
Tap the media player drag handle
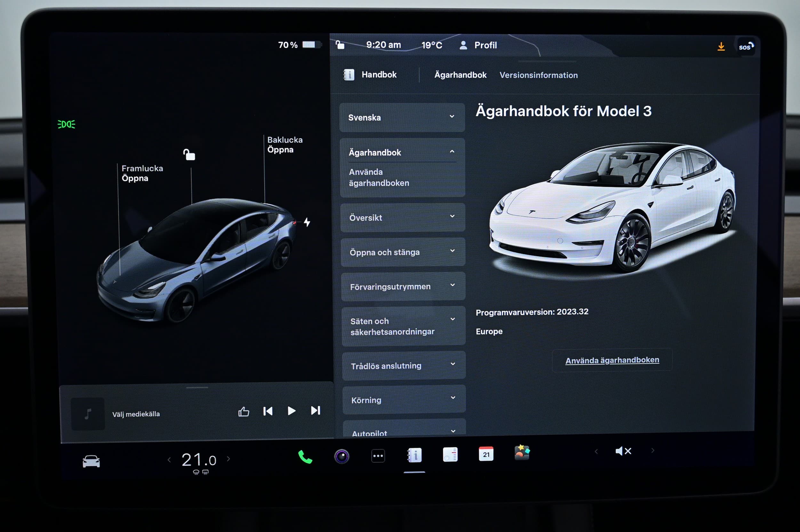click(197, 387)
